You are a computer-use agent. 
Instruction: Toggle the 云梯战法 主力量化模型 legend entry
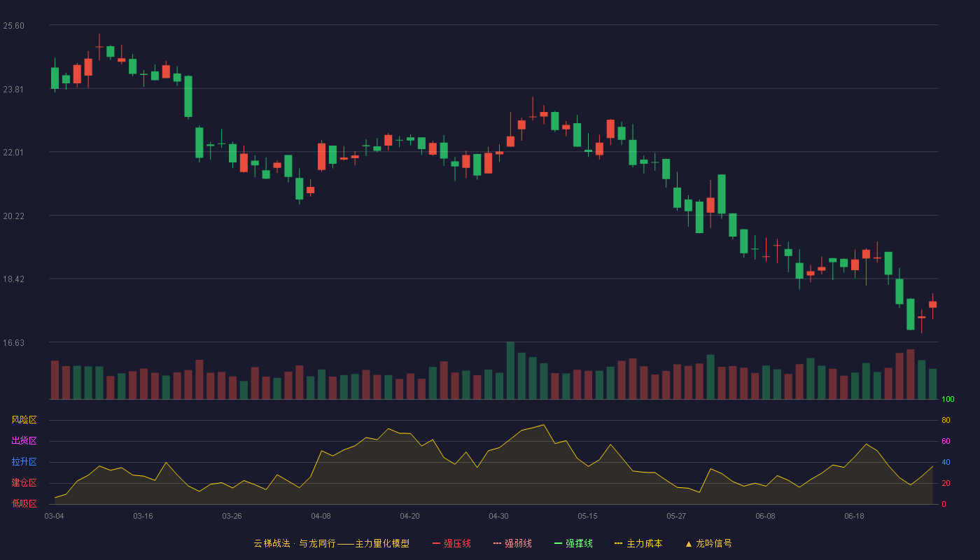[x=331, y=543]
